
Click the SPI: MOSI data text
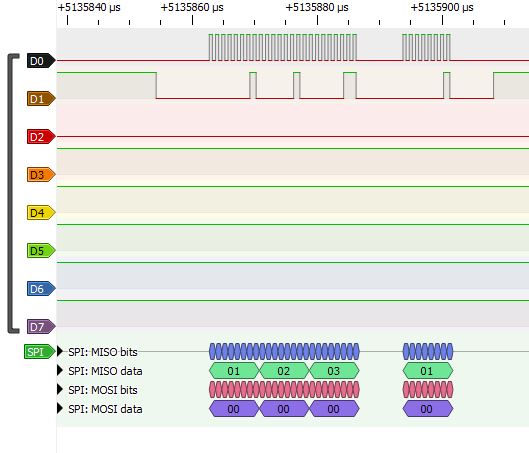(x=105, y=409)
